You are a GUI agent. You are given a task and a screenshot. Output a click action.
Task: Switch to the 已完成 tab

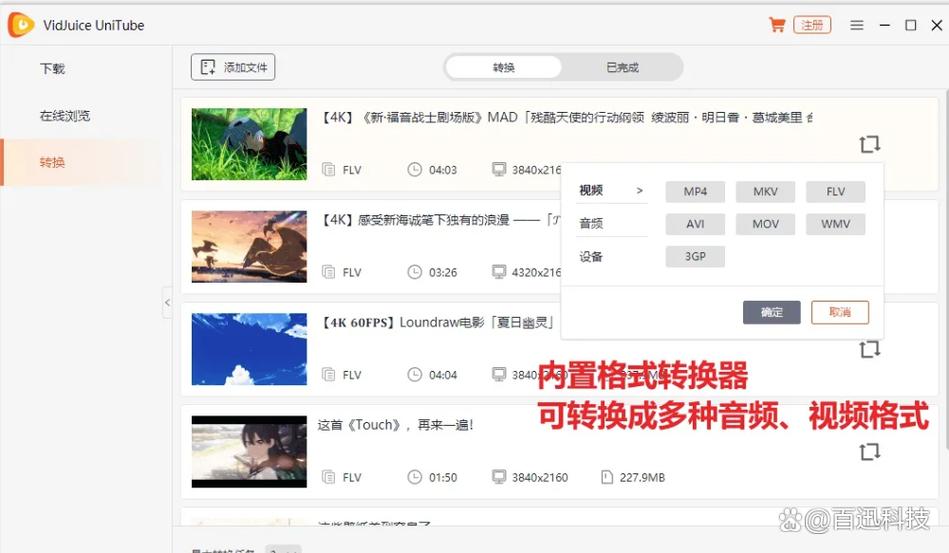(623, 67)
